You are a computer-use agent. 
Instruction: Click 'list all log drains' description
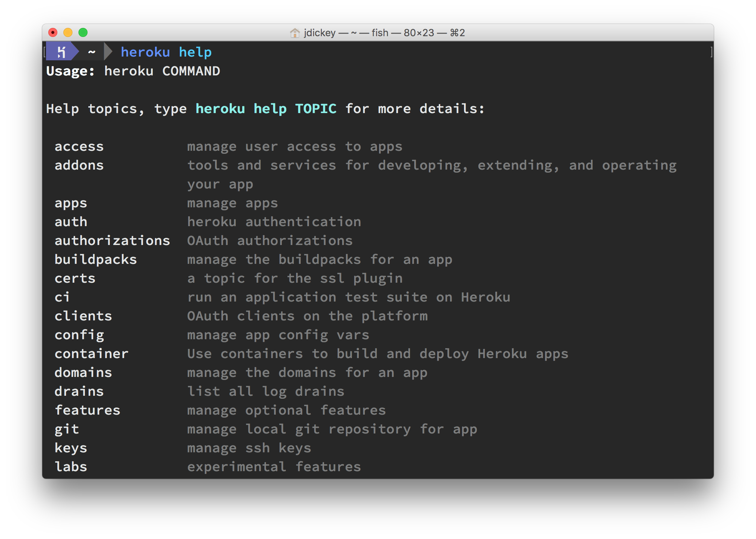click(x=266, y=392)
